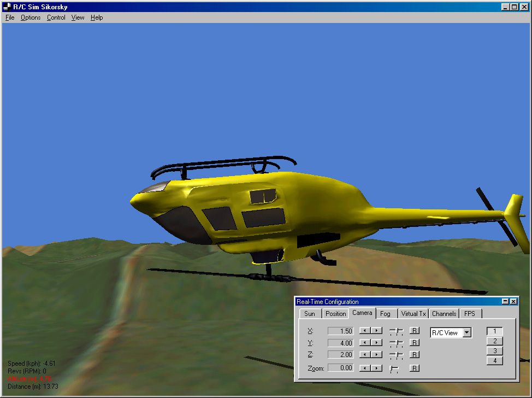Click inside the Zoom value field
This screenshot has height=398, width=532.
pos(341,367)
